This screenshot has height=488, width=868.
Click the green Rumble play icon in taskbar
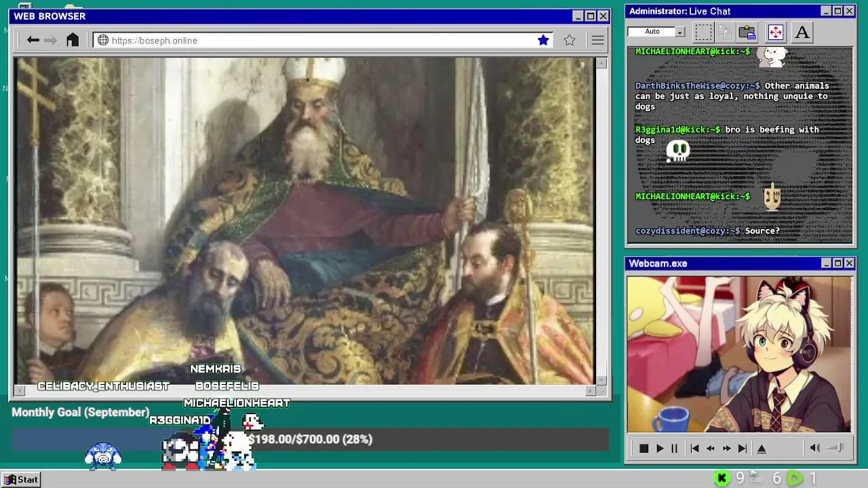coord(795,479)
